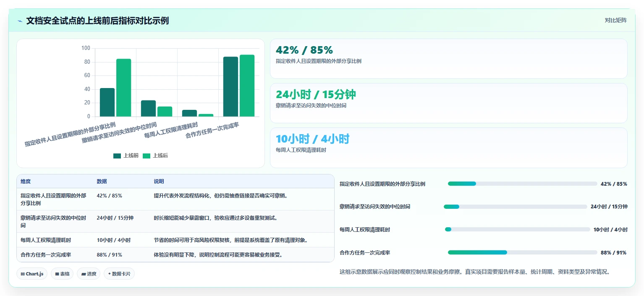Click progress label 每周人工权限清理耗时
Viewport: 644px width, 296px height.
point(365,230)
